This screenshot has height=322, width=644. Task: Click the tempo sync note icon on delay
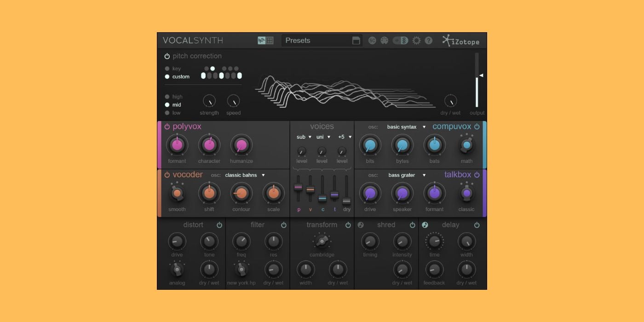[x=425, y=225]
